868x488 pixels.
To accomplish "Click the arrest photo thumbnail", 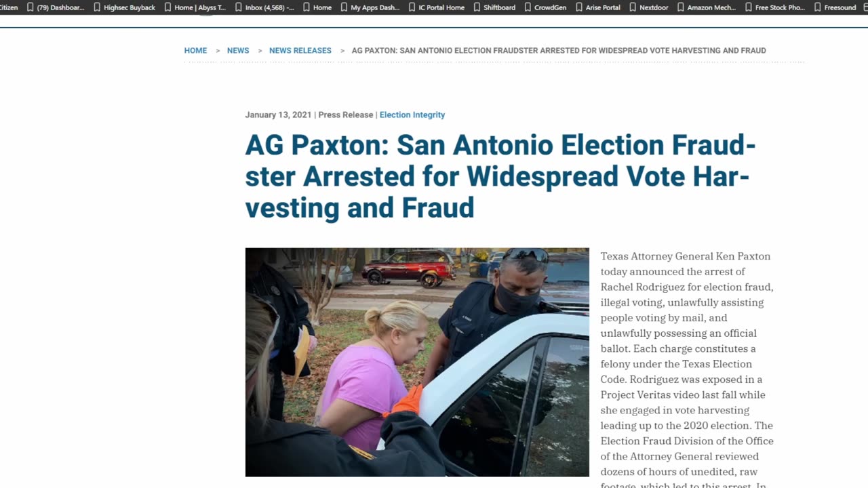I will [417, 362].
